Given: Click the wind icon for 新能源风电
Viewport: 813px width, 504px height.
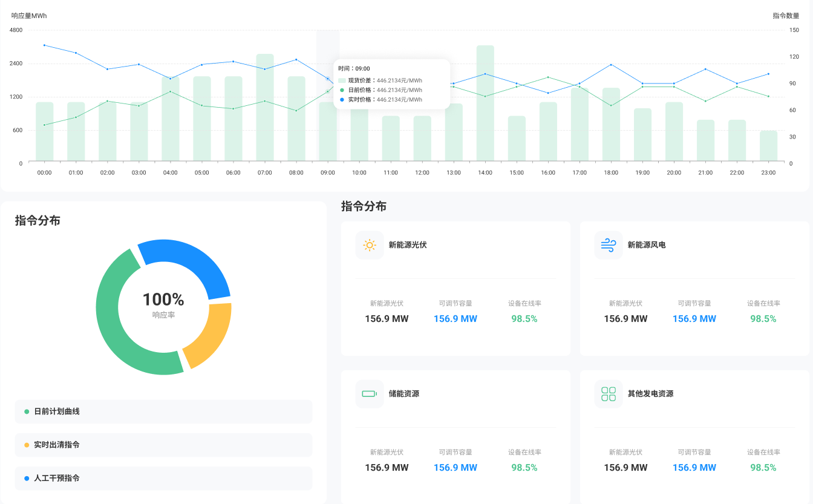Looking at the screenshot, I should [x=609, y=245].
